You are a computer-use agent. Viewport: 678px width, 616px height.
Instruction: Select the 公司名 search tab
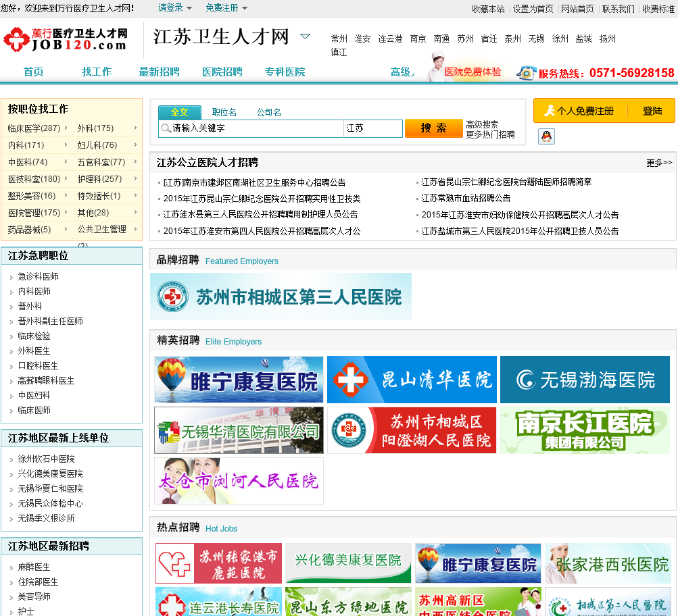coord(268,112)
